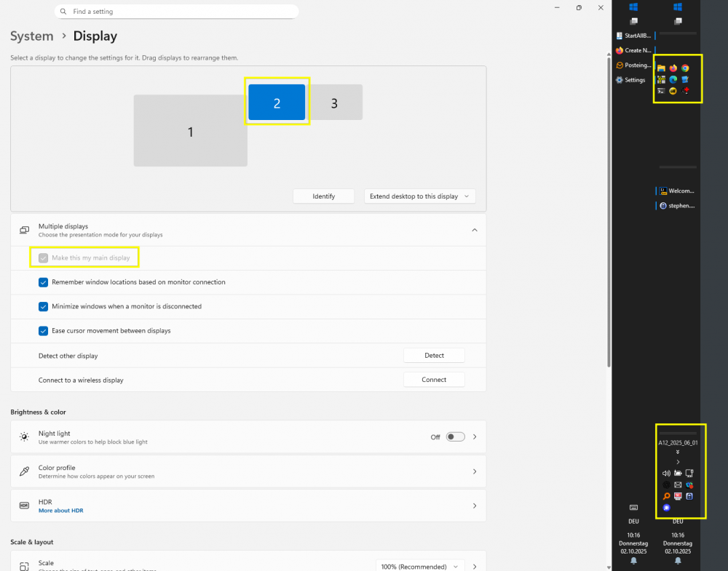
Task: Click the Identify button
Action: pyautogui.click(x=323, y=196)
